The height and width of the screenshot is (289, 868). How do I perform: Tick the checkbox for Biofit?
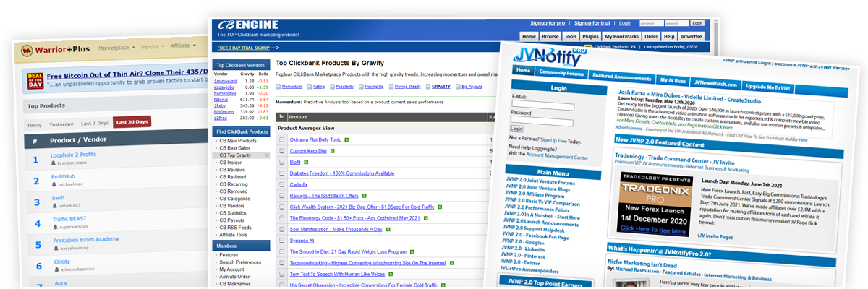(x=281, y=163)
